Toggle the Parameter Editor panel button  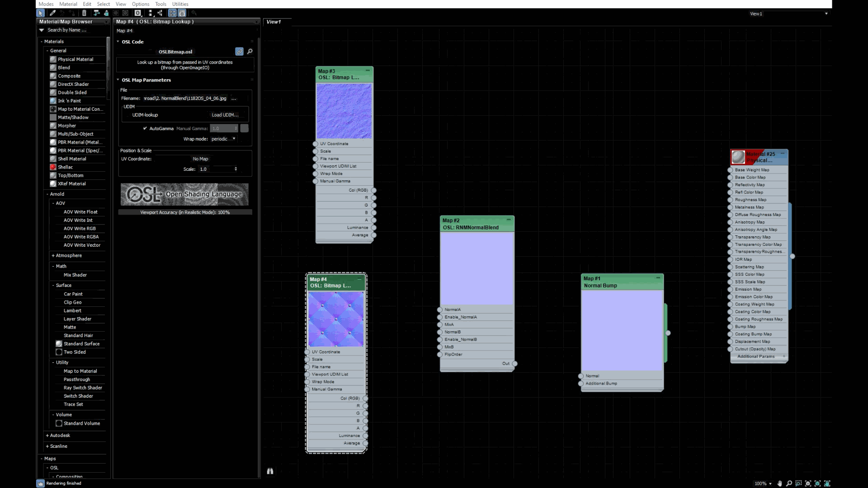[x=182, y=13]
